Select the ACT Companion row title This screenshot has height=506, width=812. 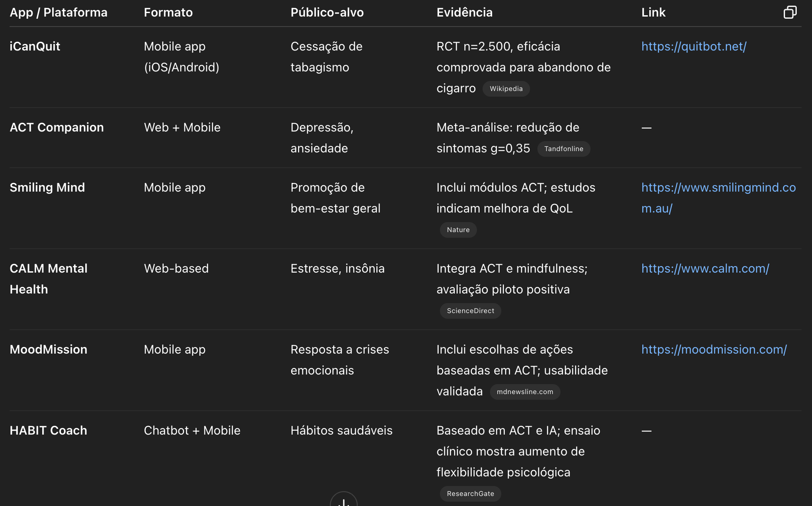57,127
